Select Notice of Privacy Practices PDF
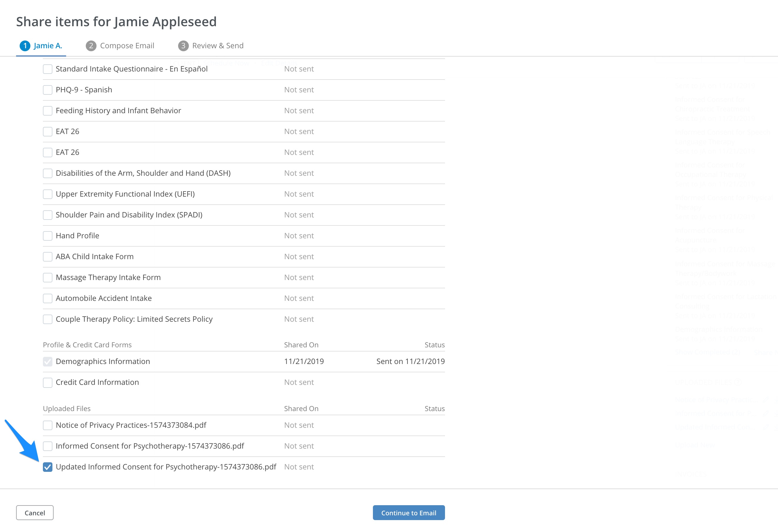778x532 pixels. [48, 425]
